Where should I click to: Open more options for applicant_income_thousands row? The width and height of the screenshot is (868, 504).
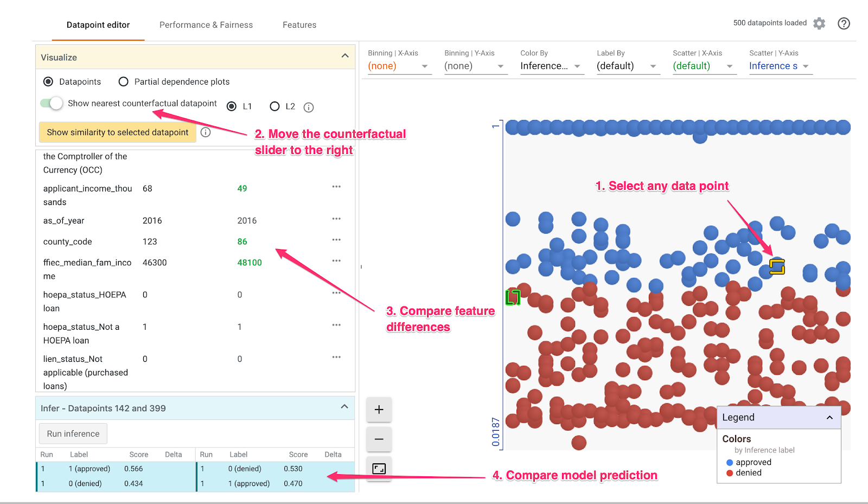(336, 187)
